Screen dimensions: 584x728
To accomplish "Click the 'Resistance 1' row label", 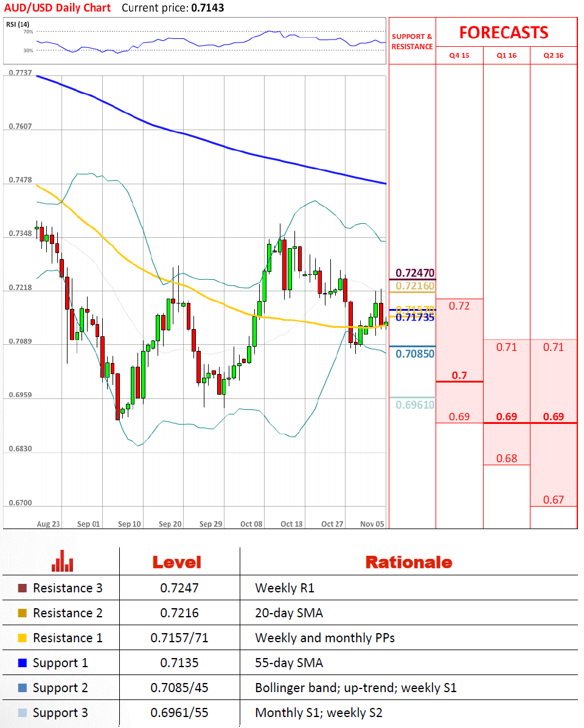I will point(68,638).
